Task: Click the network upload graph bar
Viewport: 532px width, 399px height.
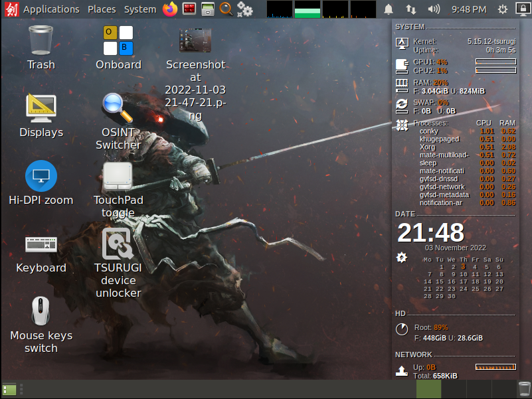Action: (495, 366)
